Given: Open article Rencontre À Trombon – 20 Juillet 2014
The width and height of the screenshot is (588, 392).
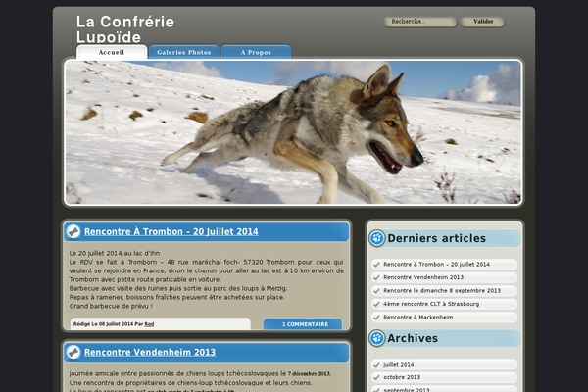Looking at the screenshot, I should pos(171,232).
